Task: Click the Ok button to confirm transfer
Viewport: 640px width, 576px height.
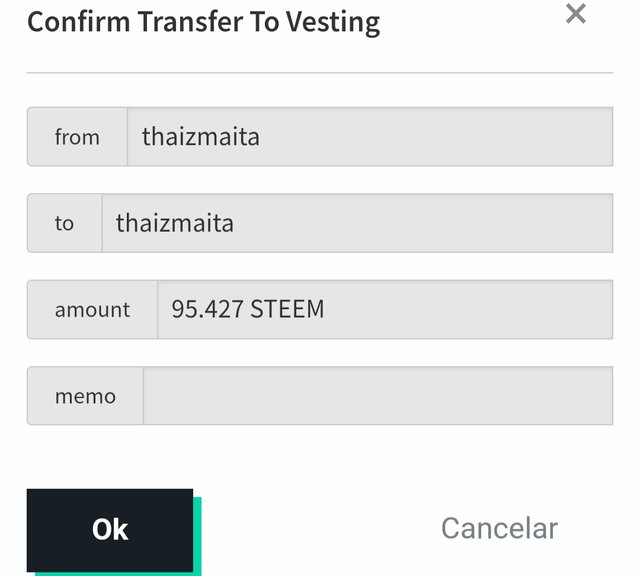Action: pos(110,529)
